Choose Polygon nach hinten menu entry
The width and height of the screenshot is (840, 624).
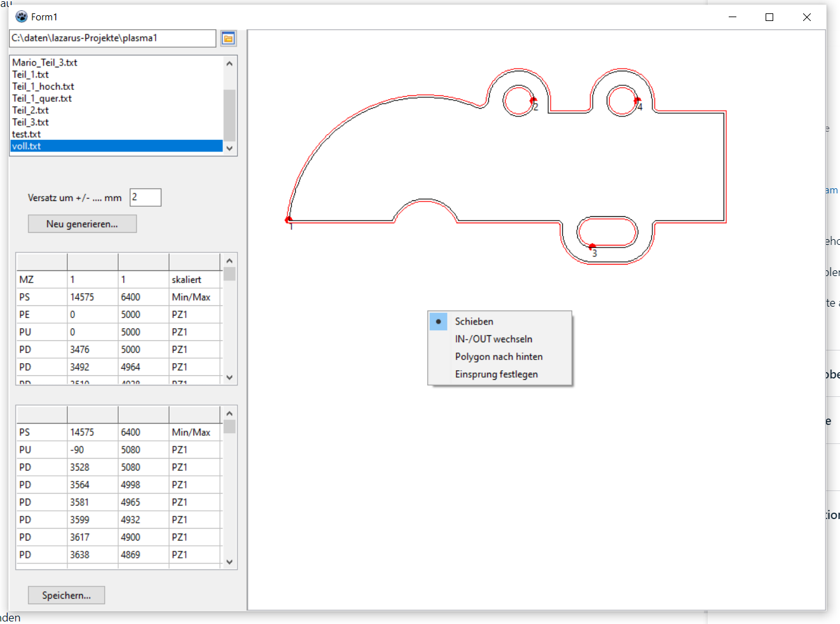tap(500, 357)
